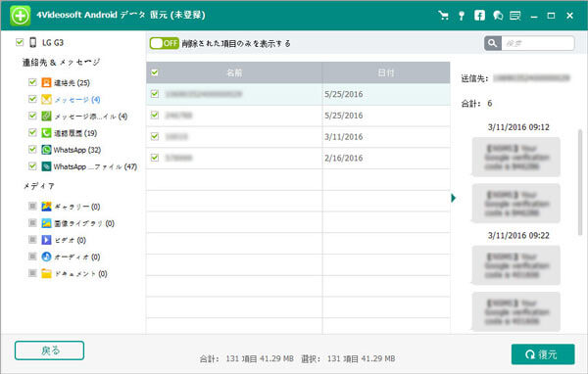
Task: Click the messages envelope icon
Action: tap(46, 99)
